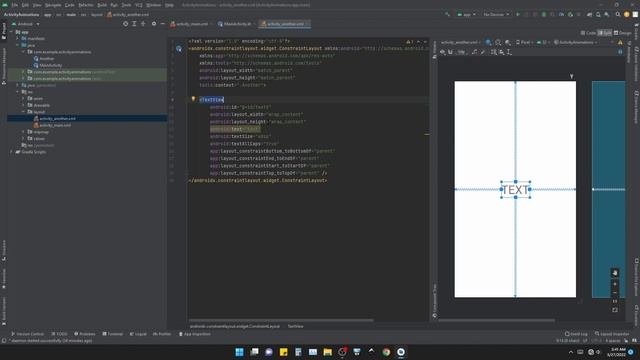Zoom in the design preview with plus button

[615, 284]
